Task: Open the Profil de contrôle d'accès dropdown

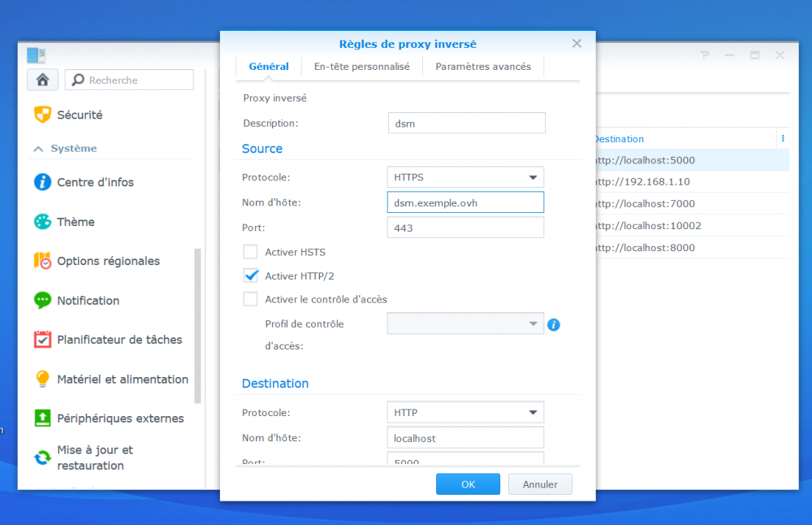Action: (x=465, y=323)
